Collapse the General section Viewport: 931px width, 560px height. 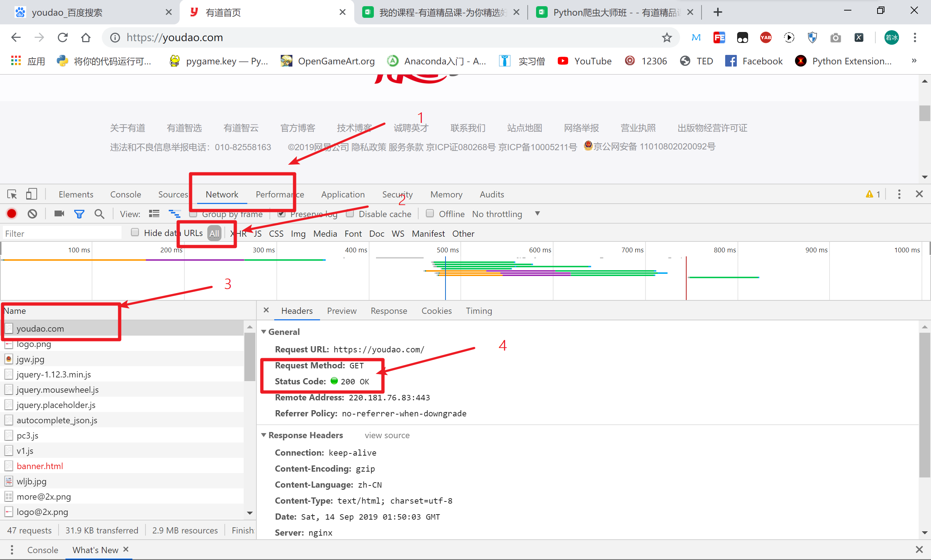pos(264,331)
